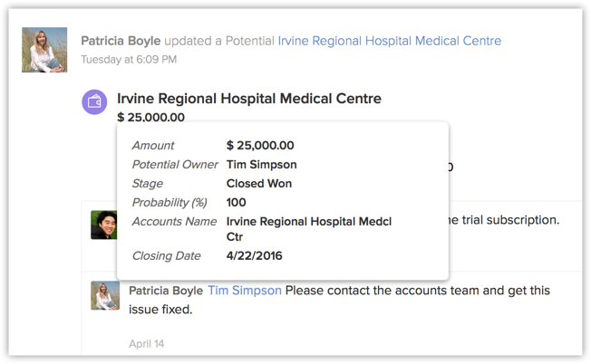Click the trial subscription comment text

[x=504, y=220]
